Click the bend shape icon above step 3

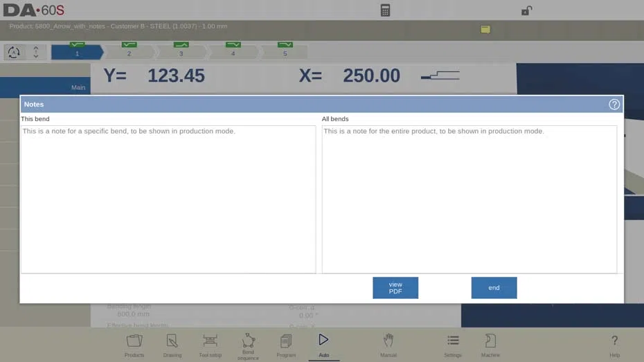pos(181,44)
